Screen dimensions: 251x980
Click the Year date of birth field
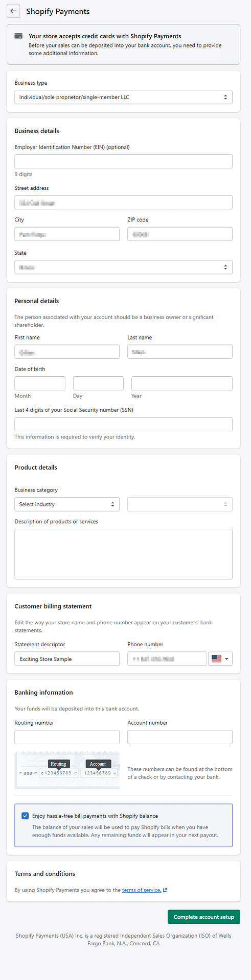point(182,383)
